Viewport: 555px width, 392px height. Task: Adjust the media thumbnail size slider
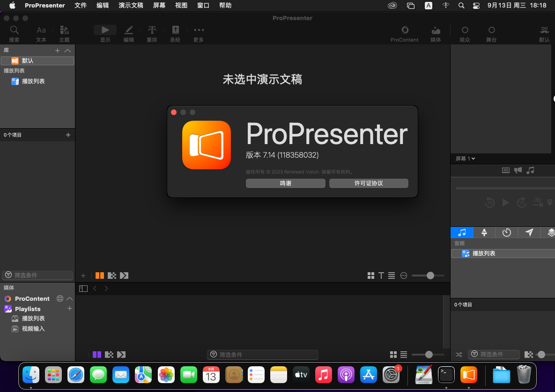428,355
